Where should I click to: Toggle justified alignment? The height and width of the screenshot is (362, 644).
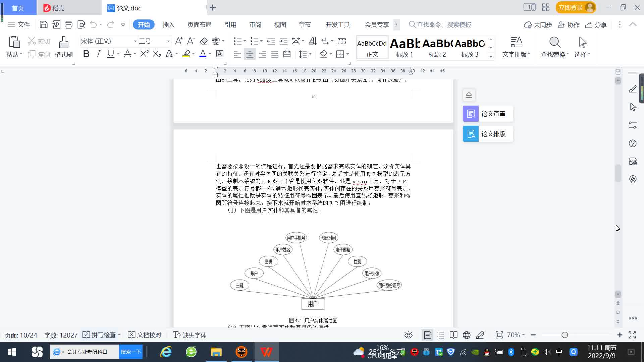click(275, 54)
